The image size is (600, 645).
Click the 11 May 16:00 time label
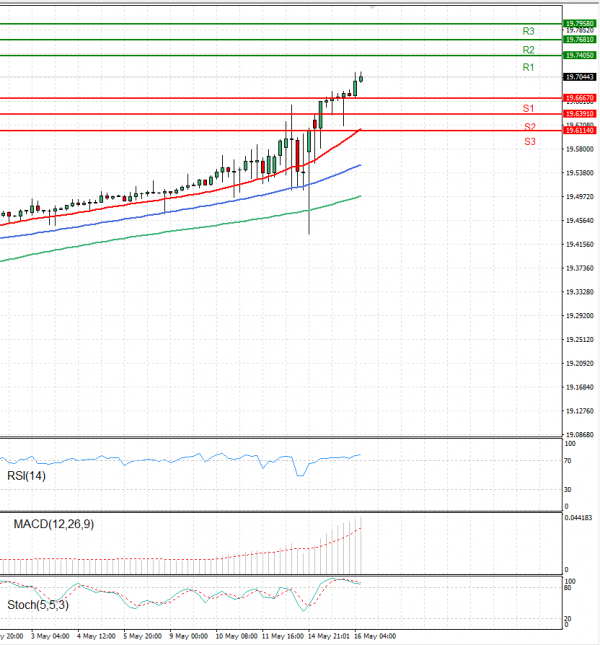coord(283,636)
